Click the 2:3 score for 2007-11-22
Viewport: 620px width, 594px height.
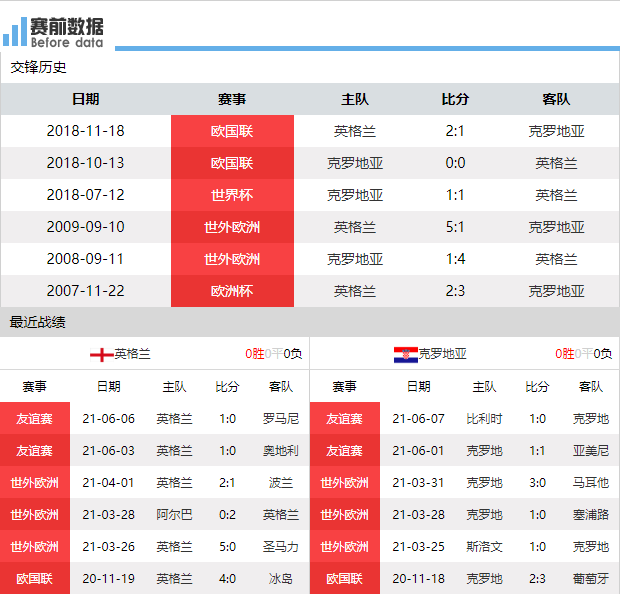coord(455,291)
